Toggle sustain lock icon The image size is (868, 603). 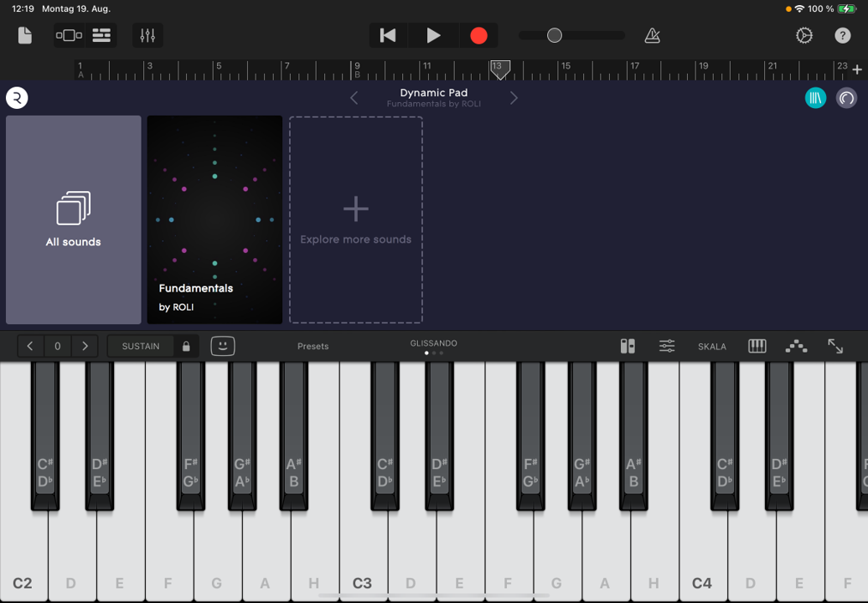click(x=186, y=346)
